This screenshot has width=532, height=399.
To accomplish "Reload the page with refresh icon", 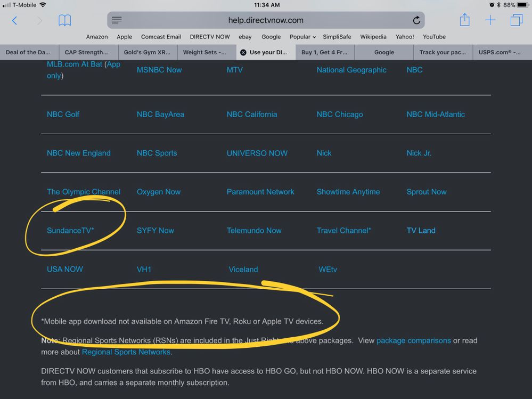I will coord(416,20).
